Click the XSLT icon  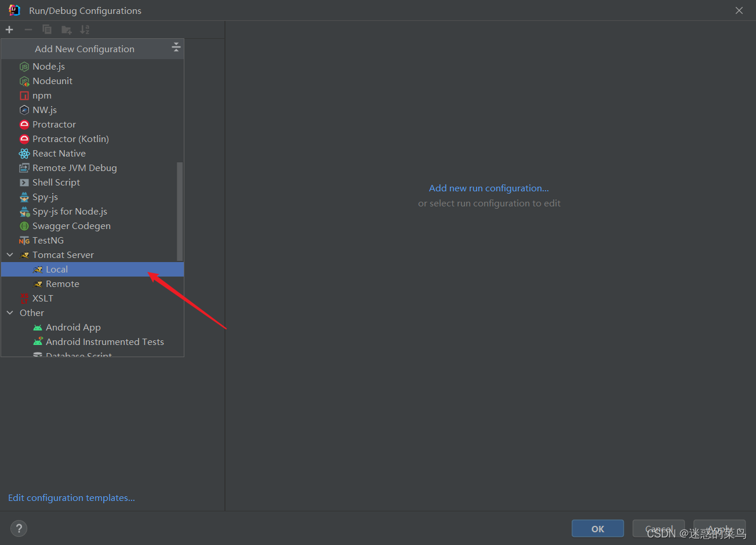click(24, 299)
